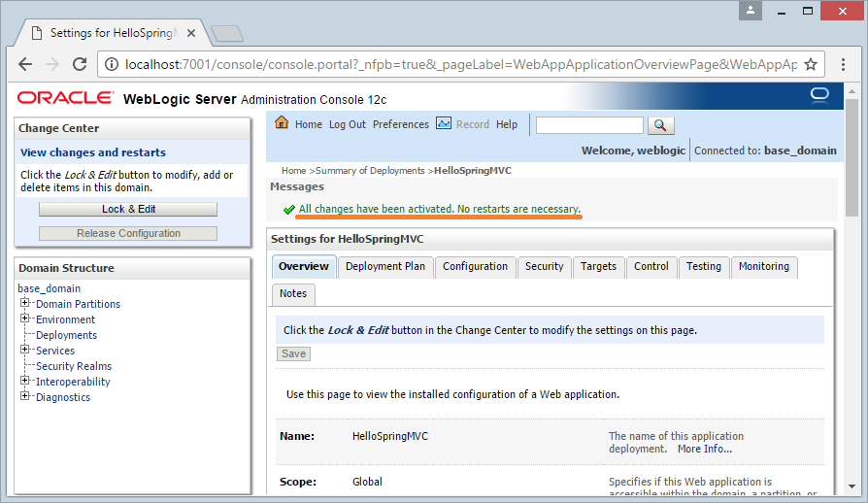
Task: Open the Help link
Action: 507,124
